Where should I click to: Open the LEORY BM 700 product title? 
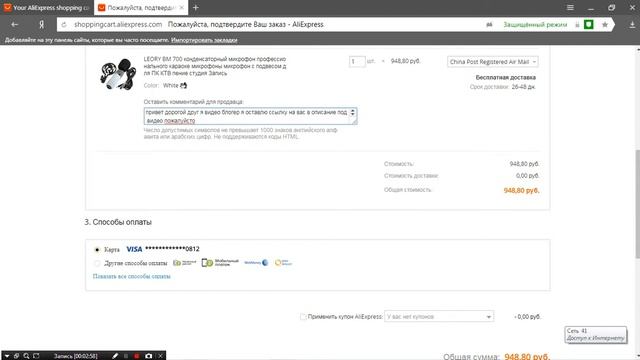(x=215, y=66)
